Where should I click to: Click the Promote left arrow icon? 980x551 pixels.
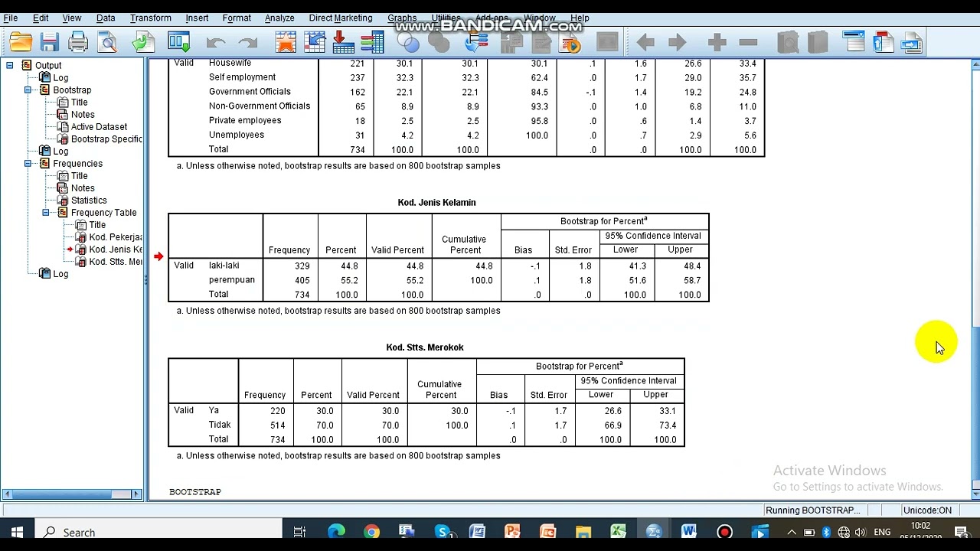pos(645,43)
